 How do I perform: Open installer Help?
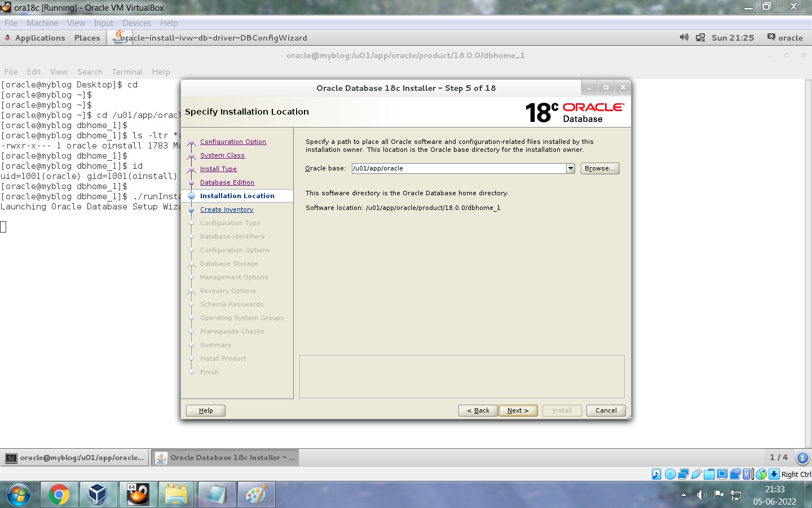206,410
